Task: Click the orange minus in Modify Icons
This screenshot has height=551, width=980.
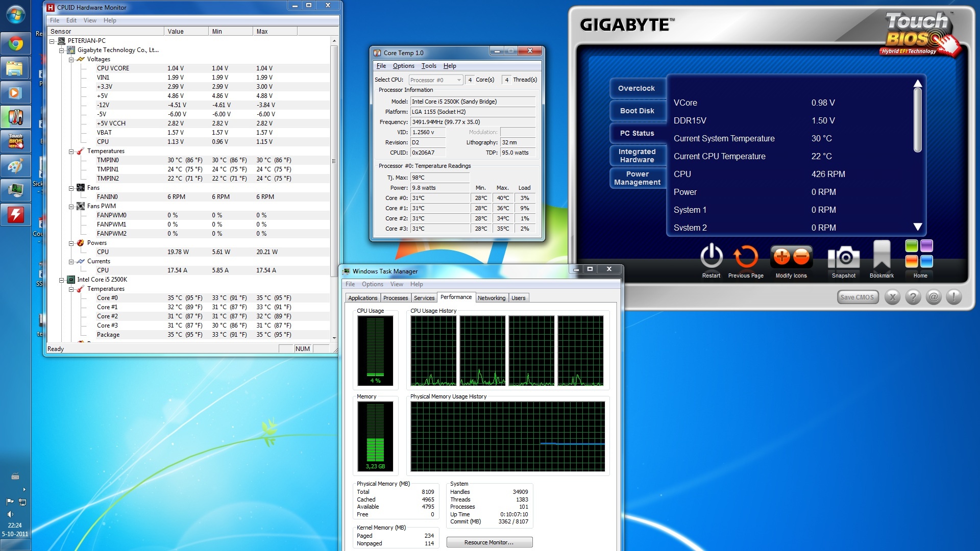Action: point(801,257)
